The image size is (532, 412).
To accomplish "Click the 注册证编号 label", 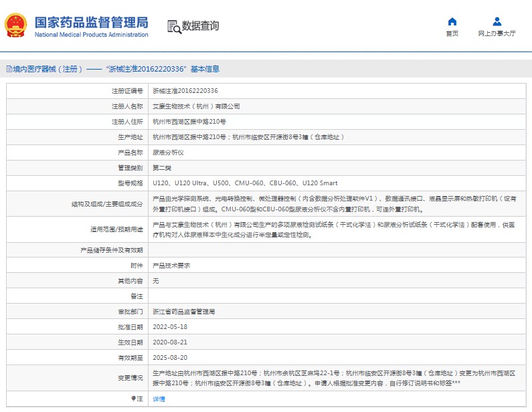I will pos(127,91).
